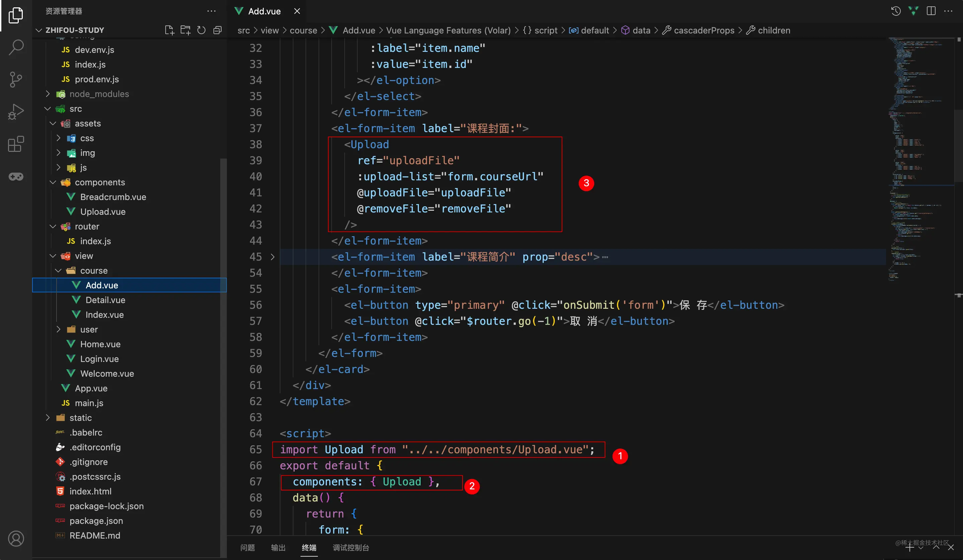Switch to the 问题 panel tab
Screen dimensions: 963x560
click(247, 547)
